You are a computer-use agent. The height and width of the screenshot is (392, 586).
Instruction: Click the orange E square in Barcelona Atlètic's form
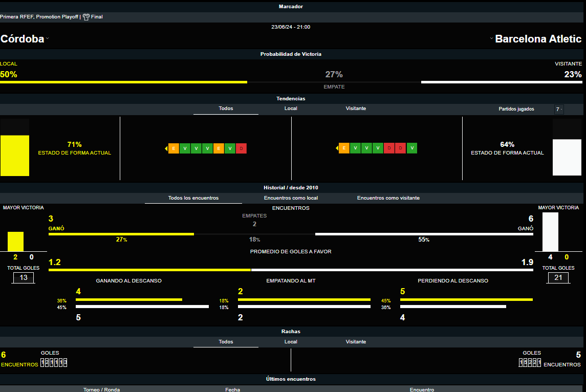pyautogui.click(x=344, y=148)
